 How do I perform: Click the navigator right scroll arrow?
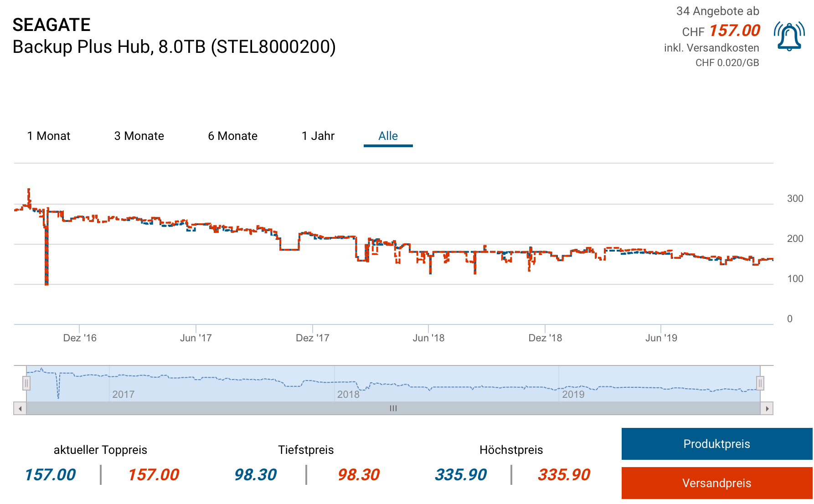pyautogui.click(x=767, y=408)
